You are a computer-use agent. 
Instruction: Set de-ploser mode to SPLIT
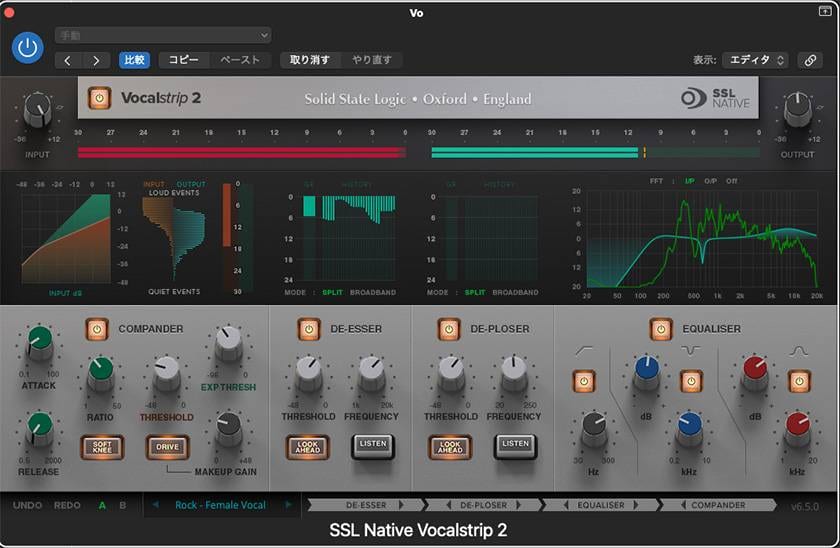475,292
